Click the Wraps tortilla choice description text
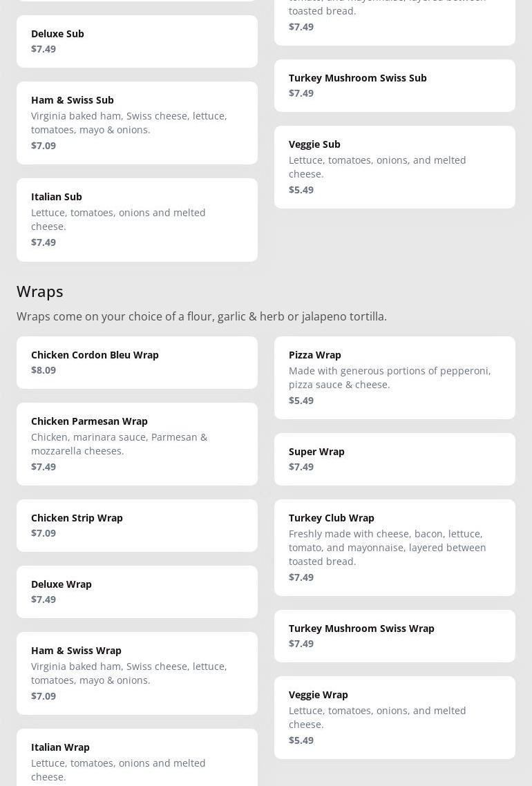This screenshot has height=786, width=532. pos(202,316)
